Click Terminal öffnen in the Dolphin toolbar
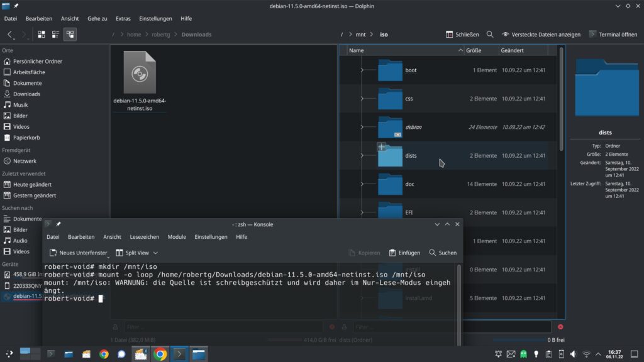Viewport: 644px width, 362px height. coord(613,35)
